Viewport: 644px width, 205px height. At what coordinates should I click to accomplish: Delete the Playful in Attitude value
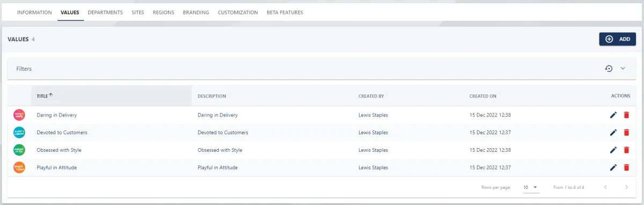(626, 167)
